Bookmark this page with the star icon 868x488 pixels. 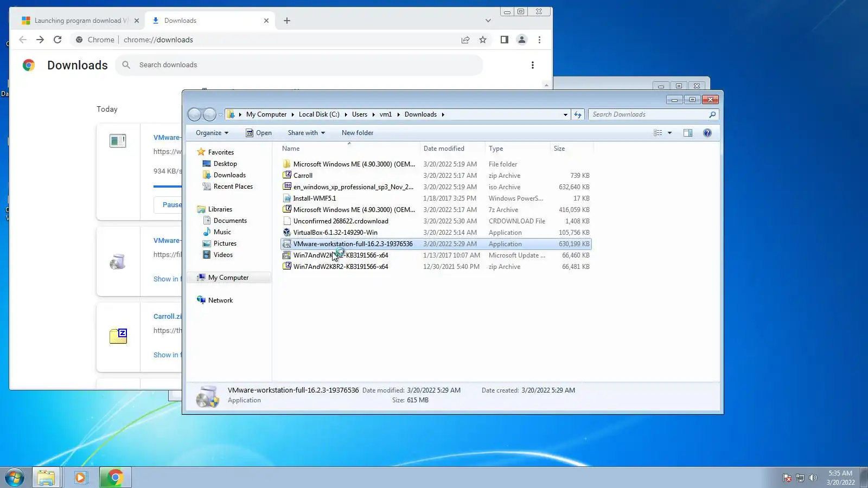[x=483, y=40]
